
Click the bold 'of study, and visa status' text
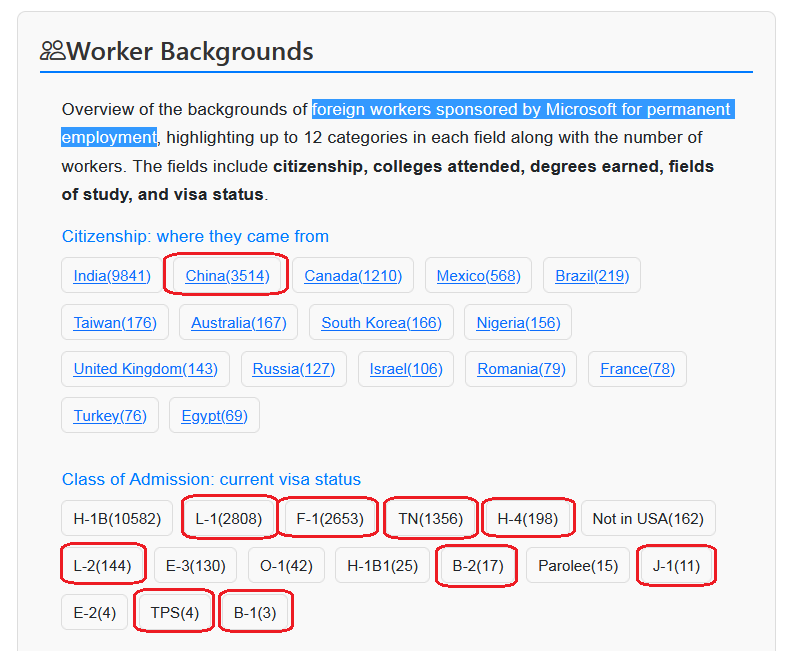(x=163, y=195)
